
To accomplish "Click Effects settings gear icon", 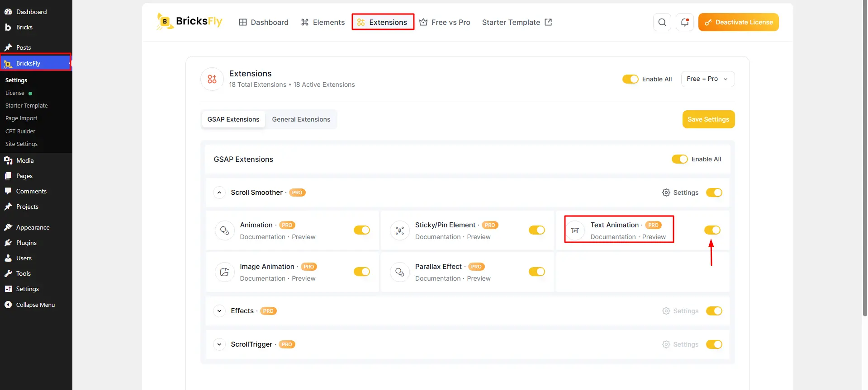I will 666,311.
